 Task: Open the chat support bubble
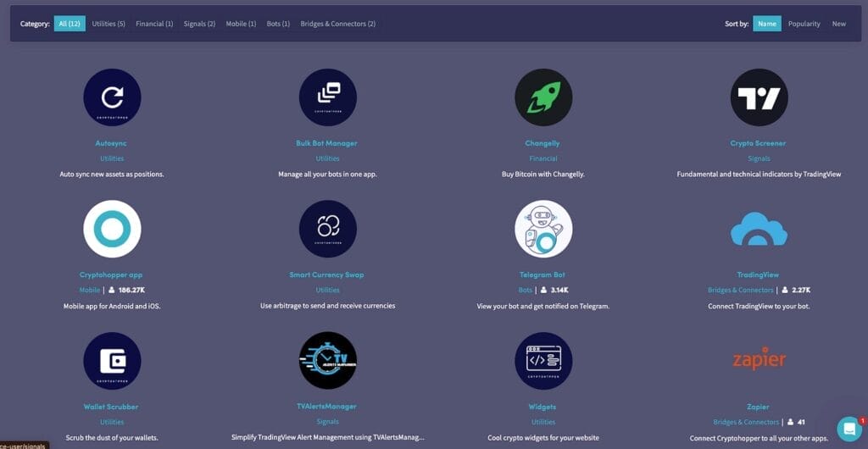pos(849,428)
